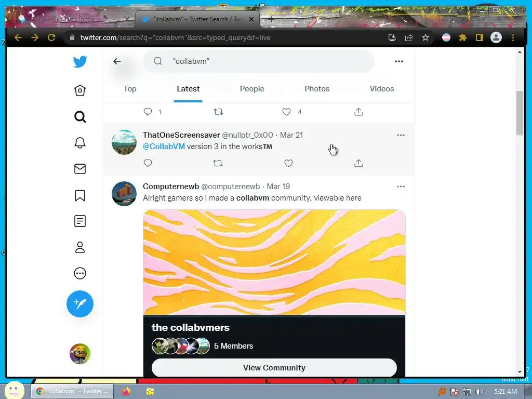Screen dimensions: 532x399
Task: Share the tweet with 4 likes
Action: point(358,112)
